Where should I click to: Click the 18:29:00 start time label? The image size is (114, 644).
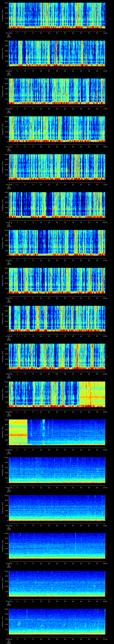9,601
